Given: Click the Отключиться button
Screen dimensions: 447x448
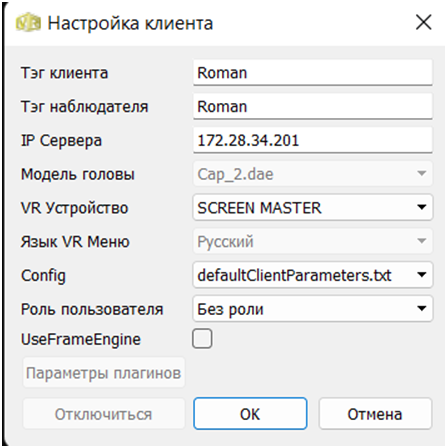Looking at the screenshot, I should click(104, 414).
